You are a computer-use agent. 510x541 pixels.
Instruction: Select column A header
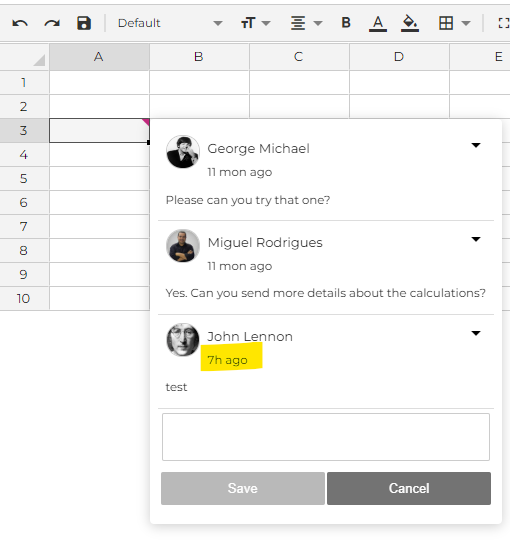click(x=99, y=57)
